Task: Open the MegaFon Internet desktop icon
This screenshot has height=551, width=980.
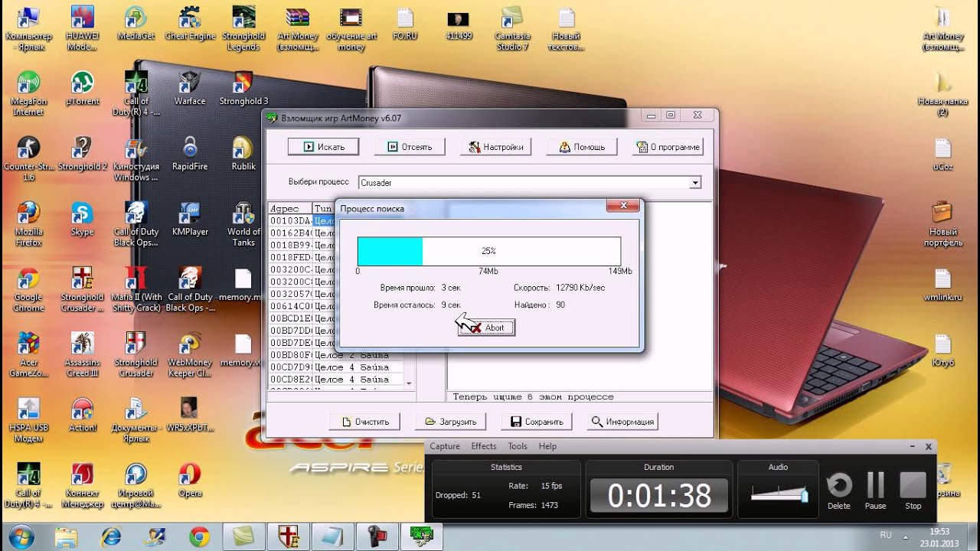Action: 28,93
